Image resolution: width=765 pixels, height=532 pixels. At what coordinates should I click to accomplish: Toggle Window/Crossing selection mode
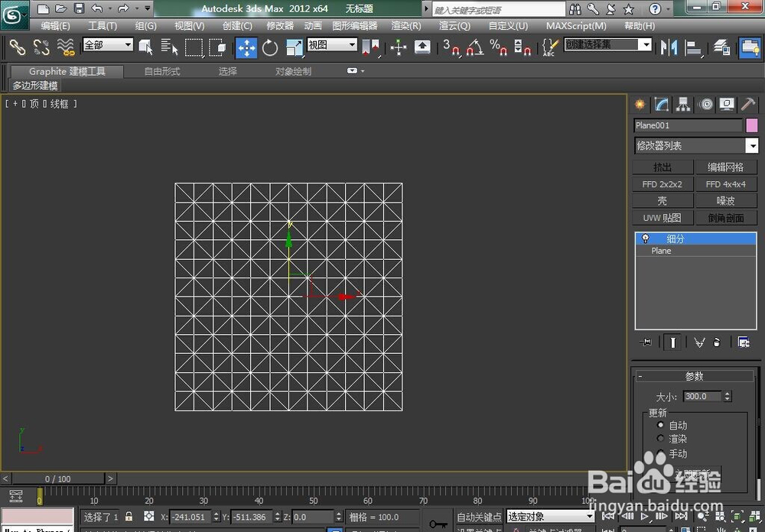tap(217, 47)
